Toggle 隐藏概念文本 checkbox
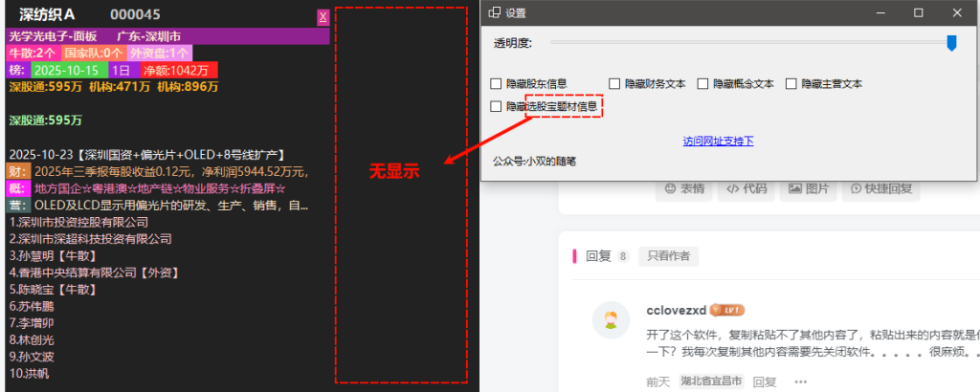The height and width of the screenshot is (392, 980). [703, 84]
